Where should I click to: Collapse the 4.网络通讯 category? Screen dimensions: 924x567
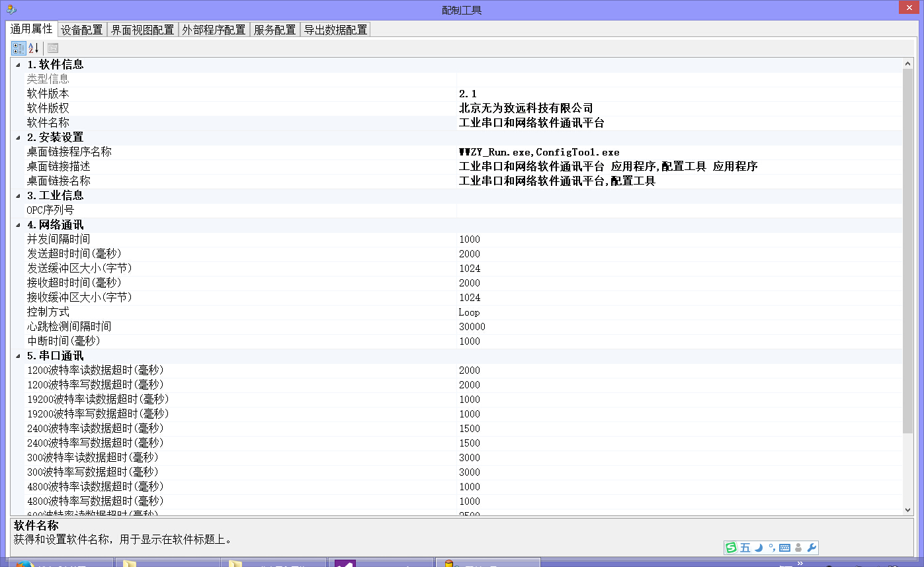[x=18, y=225]
